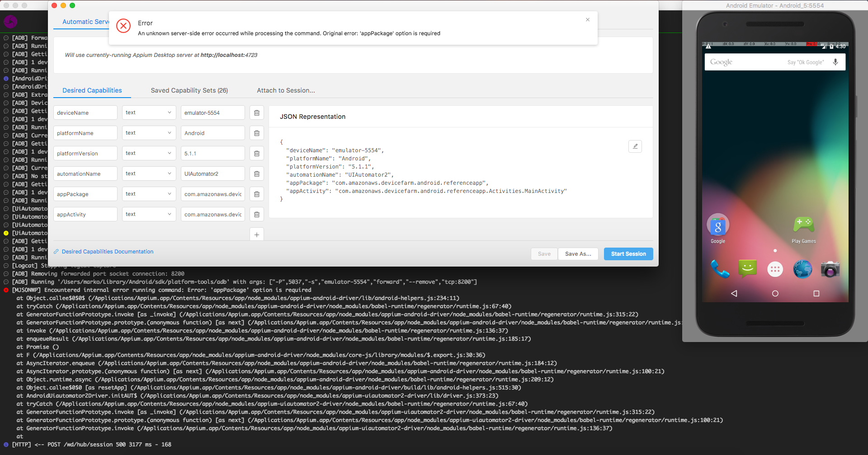Edit the appPackage value field
Viewport: 868px width, 455px height.
click(x=213, y=194)
